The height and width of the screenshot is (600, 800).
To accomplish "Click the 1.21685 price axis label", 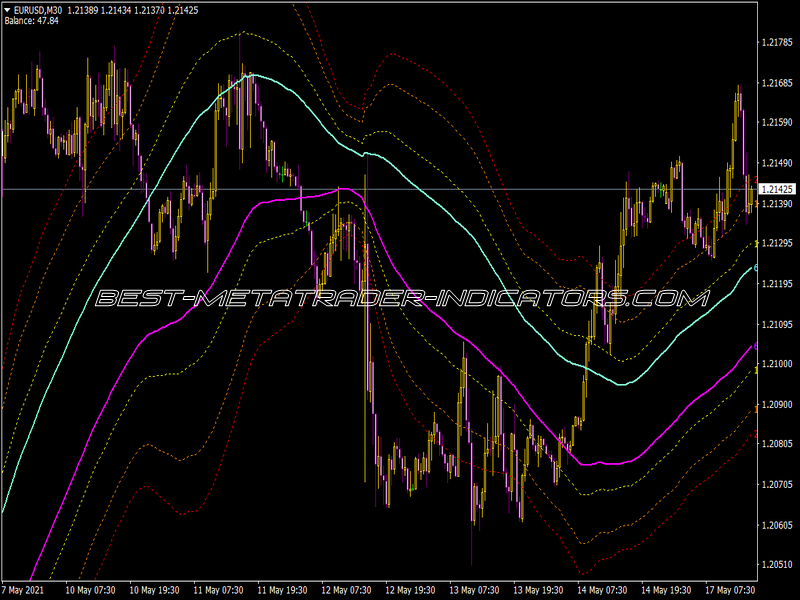I will (777, 83).
